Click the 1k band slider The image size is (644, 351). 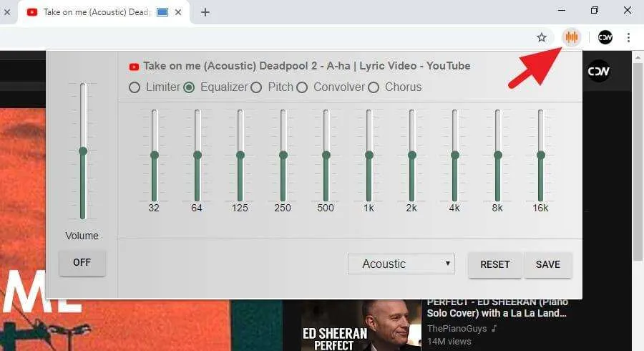coord(369,155)
